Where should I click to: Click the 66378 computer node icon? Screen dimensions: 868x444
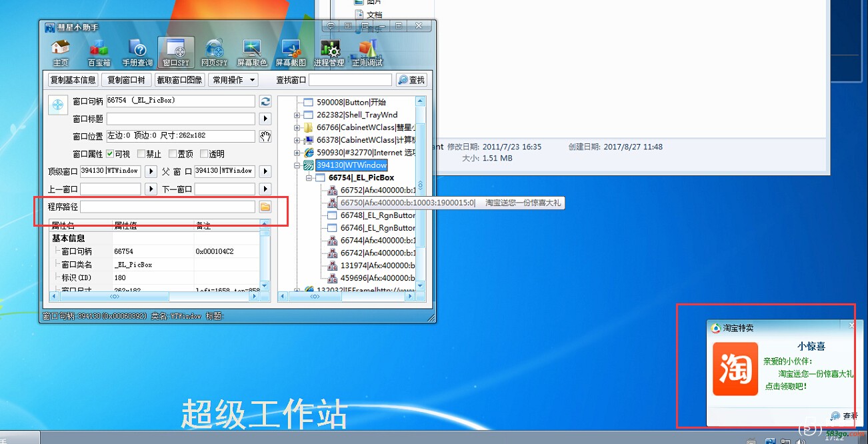click(x=309, y=140)
